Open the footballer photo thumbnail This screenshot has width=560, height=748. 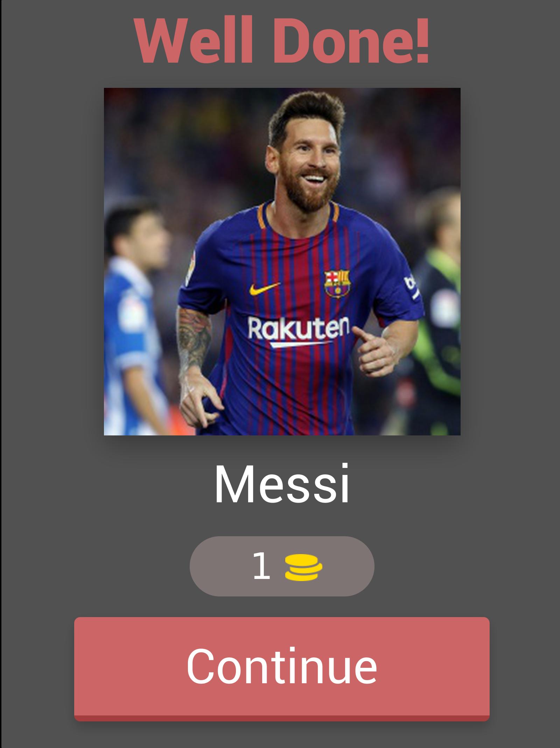[282, 261]
